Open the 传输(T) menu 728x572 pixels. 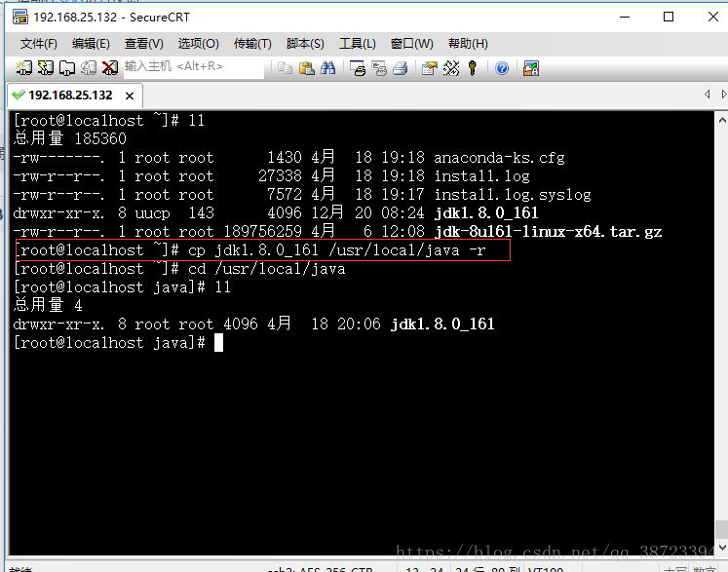pos(252,44)
